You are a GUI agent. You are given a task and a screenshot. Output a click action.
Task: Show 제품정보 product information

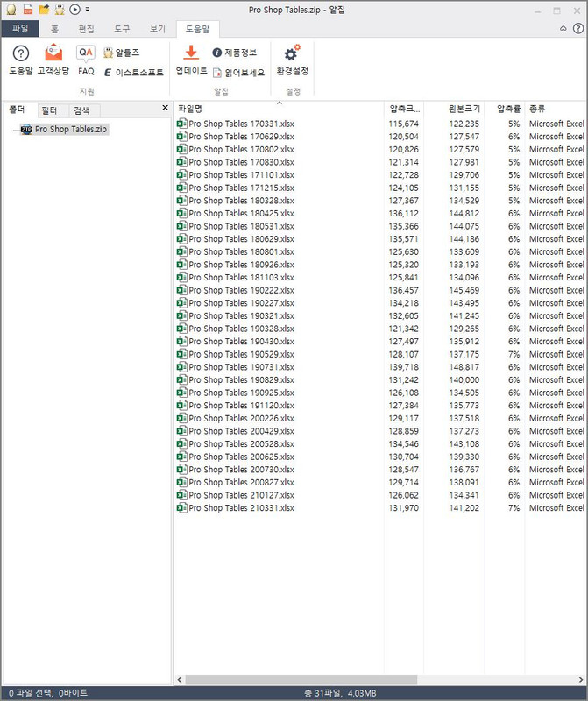235,53
